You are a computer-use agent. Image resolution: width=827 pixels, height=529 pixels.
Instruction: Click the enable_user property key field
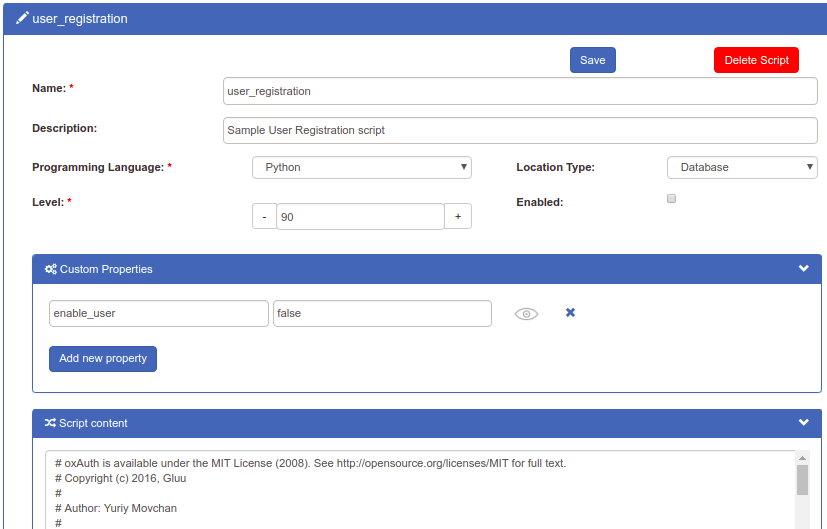(159, 313)
